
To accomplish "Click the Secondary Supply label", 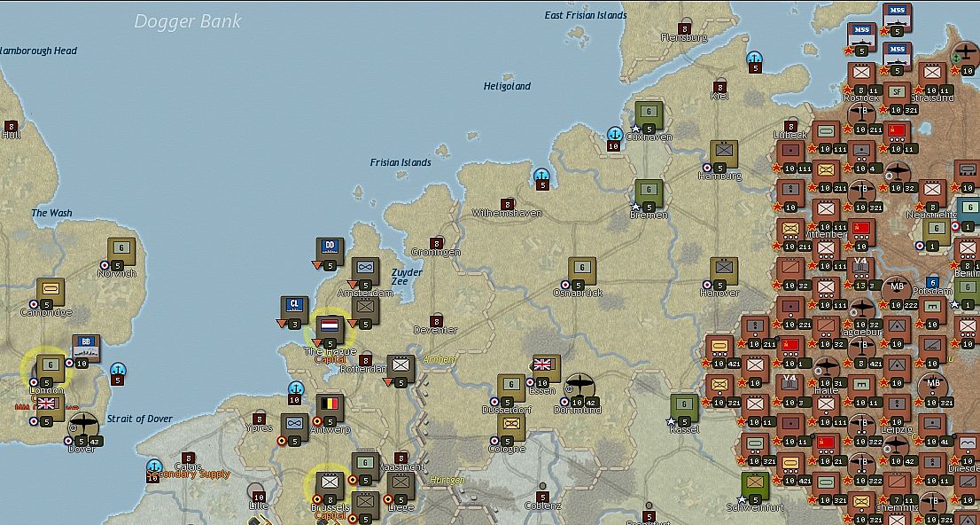I will coord(188,474).
